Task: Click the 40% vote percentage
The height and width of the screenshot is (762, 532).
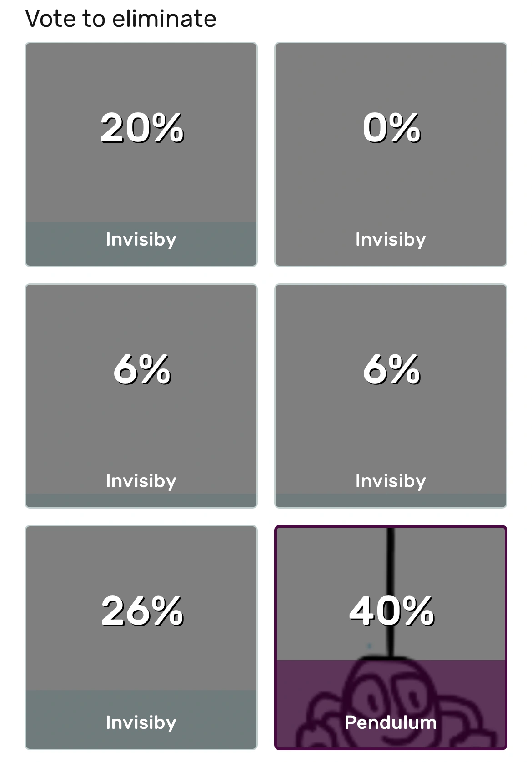Action: click(x=391, y=611)
